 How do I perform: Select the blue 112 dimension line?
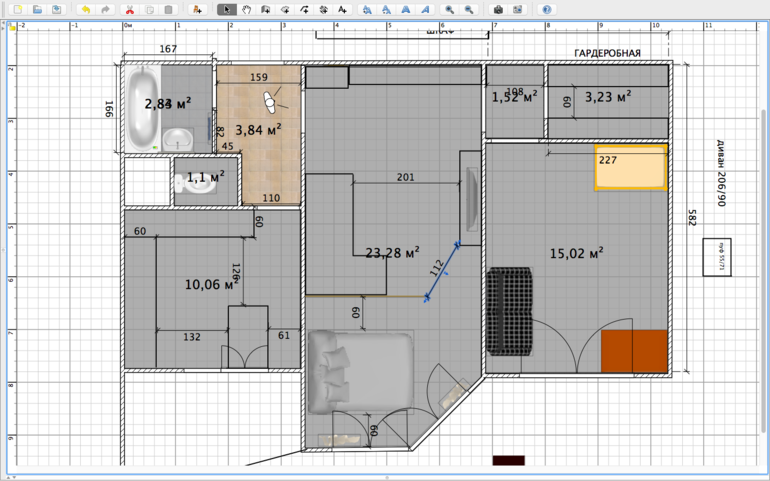[442, 270]
